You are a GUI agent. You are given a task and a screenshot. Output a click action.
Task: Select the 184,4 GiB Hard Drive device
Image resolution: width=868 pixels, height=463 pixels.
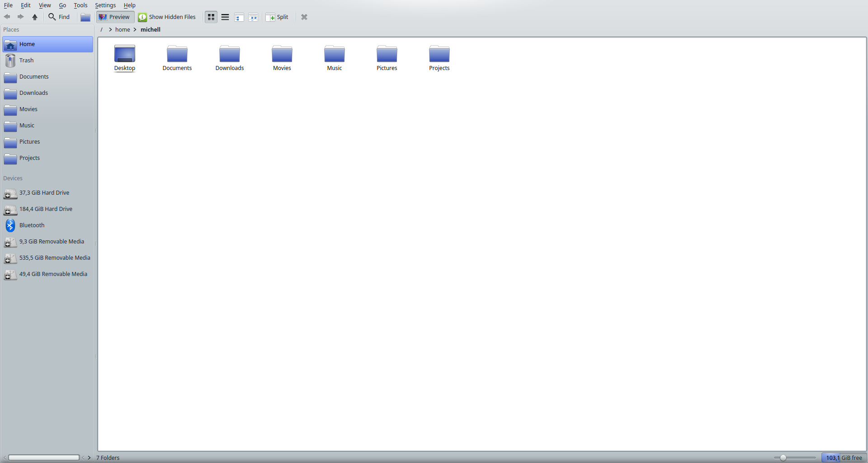[x=47, y=209]
